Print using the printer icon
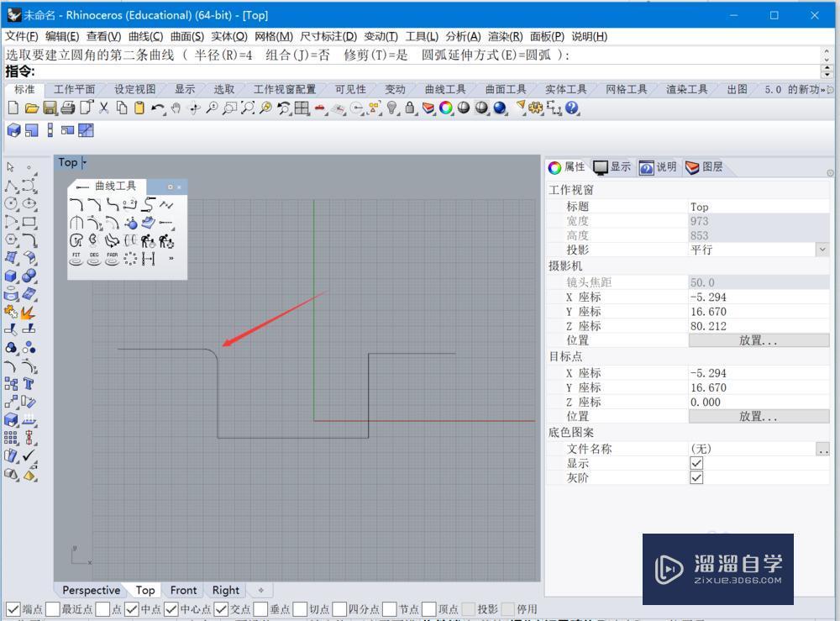 [68, 108]
